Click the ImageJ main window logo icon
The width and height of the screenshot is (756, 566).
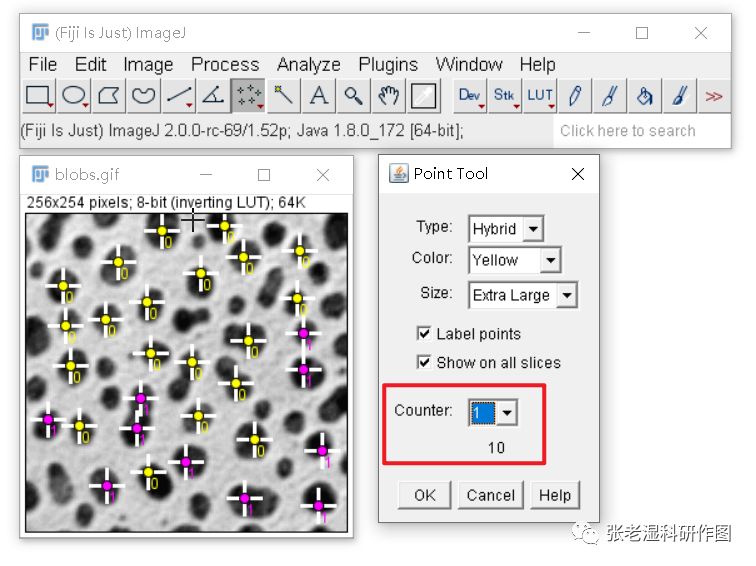(x=40, y=32)
